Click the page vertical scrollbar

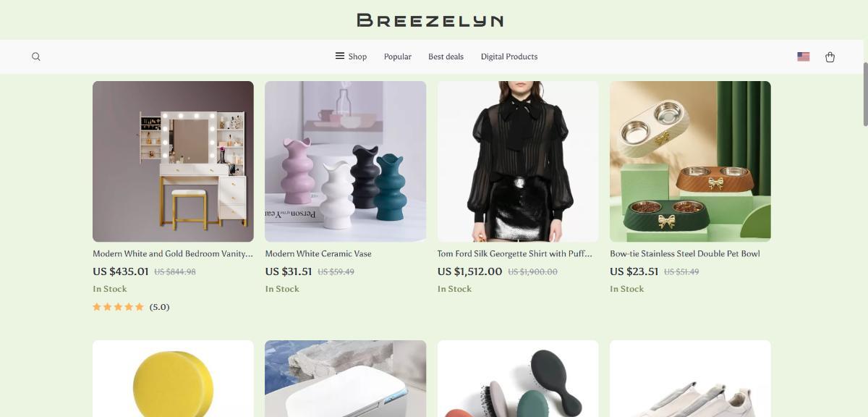pos(865,94)
